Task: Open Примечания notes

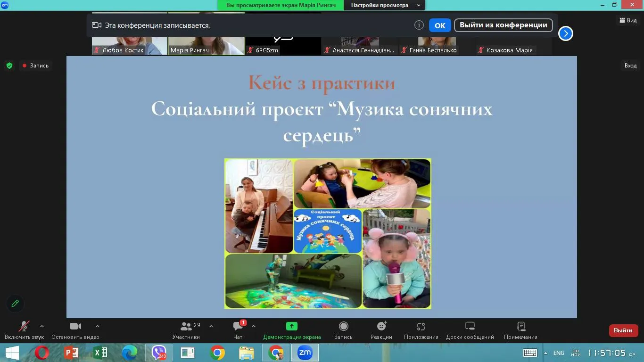Action: pos(520,330)
